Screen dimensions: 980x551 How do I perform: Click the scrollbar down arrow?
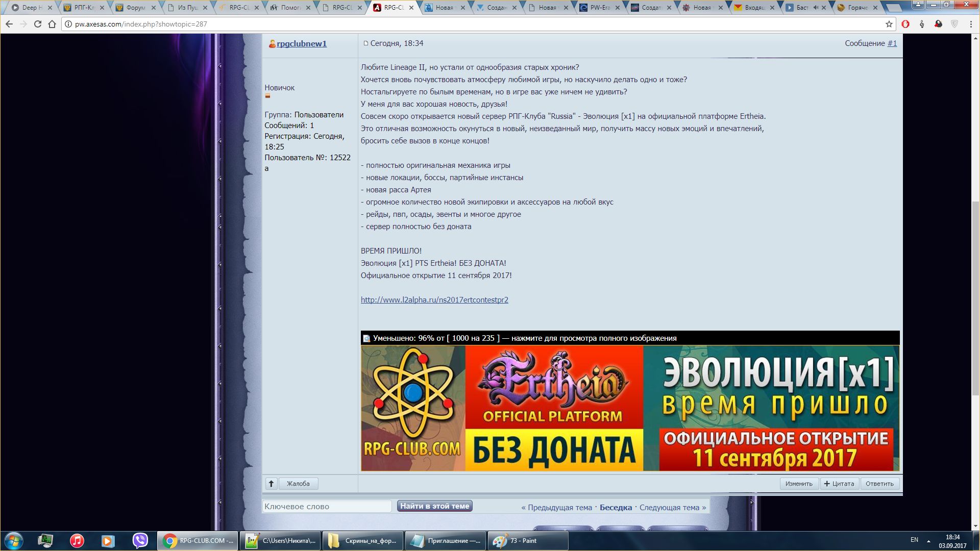click(975, 526)
